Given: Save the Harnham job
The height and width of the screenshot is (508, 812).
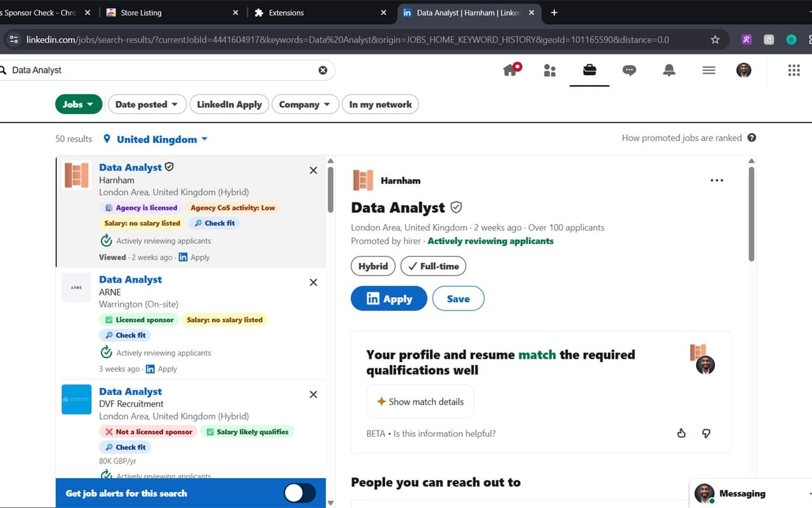Looking at the screenshot, I should [x=458, y=298].
